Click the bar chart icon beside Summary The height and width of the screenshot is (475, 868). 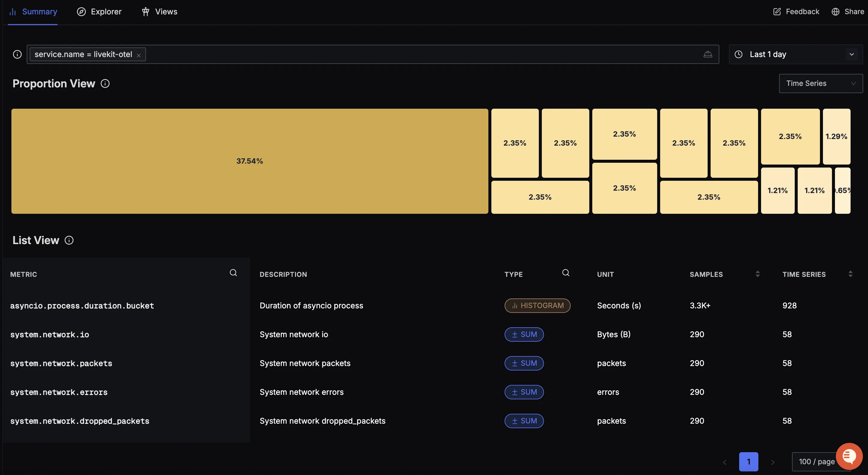coord(13,11)
